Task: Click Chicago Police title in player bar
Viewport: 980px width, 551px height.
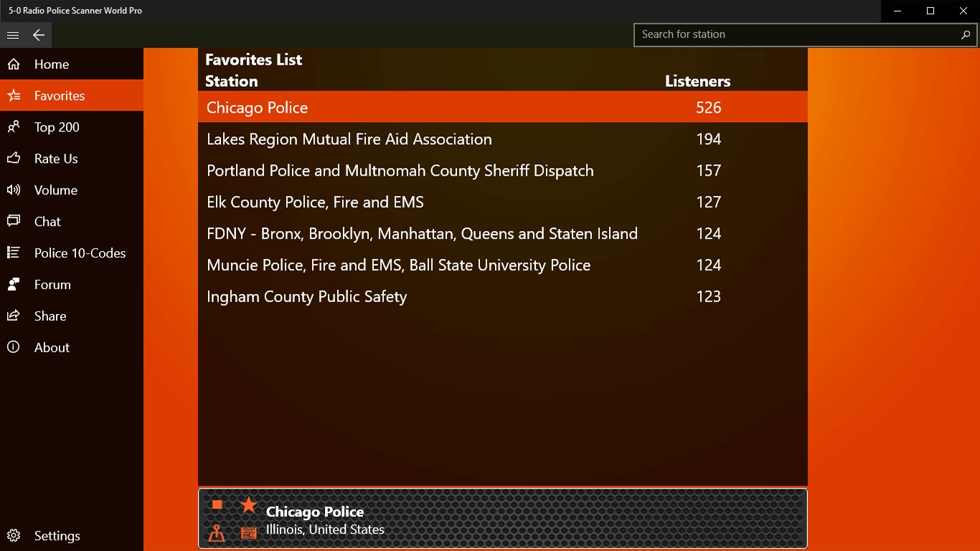Action: click(315, 512)
